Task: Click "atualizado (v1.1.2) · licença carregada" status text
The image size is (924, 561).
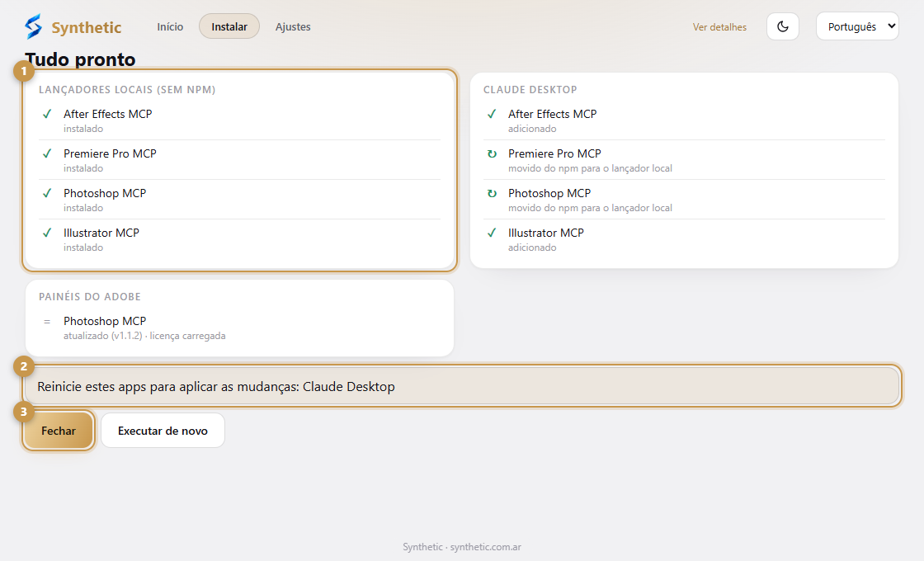Action: [x=144, y=336]
